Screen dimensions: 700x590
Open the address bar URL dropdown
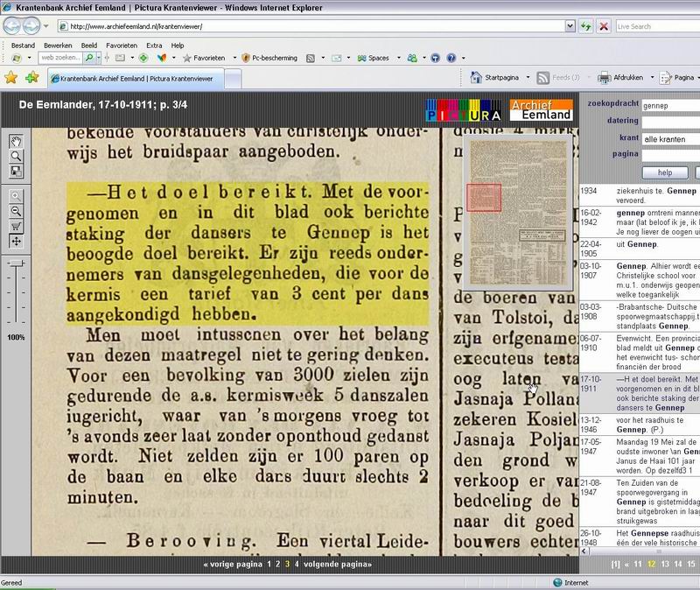570,26
